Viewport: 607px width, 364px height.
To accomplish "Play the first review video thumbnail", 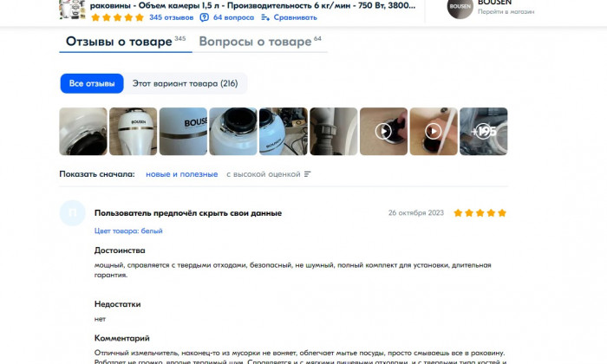I will point(383,132).
